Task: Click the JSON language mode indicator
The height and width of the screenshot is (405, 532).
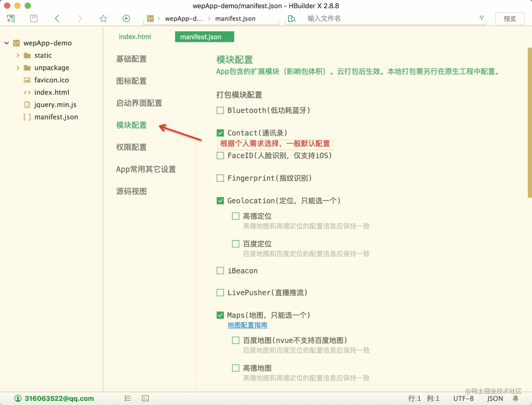Action: click(495, 398)
